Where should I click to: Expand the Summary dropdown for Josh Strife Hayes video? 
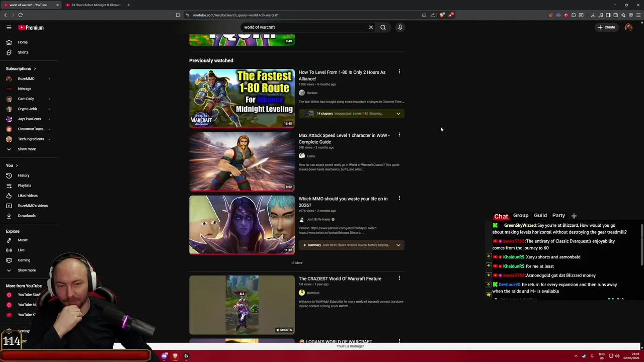coord(351,245)
